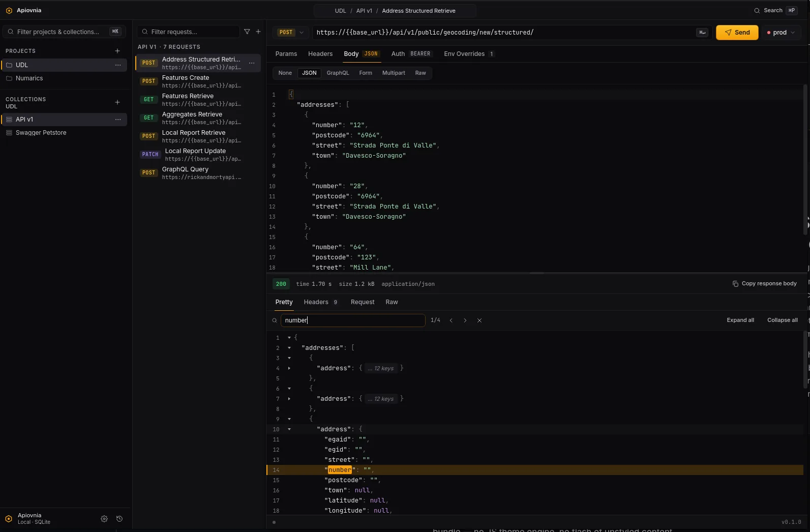Open the response Request tab

tap(363, 302)
